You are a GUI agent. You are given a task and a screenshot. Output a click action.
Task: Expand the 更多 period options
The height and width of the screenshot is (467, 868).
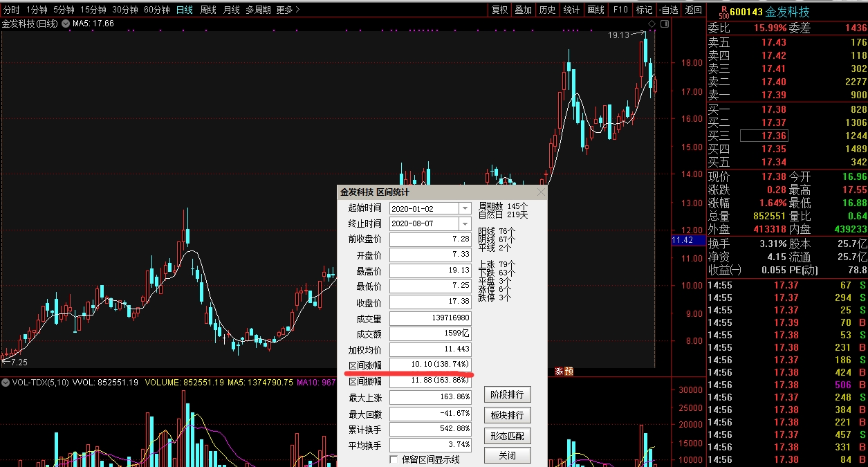click(x=288, y=10)
